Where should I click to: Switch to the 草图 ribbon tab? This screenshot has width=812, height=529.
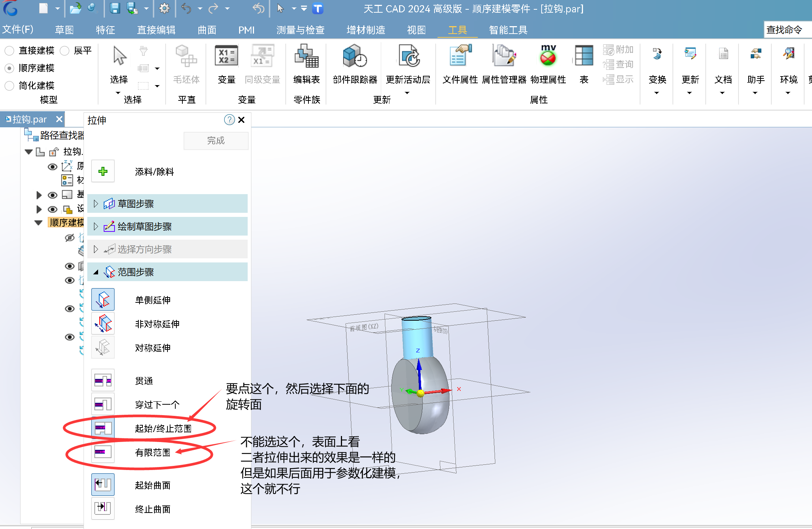pyautogui.click(x=64, y=30)
